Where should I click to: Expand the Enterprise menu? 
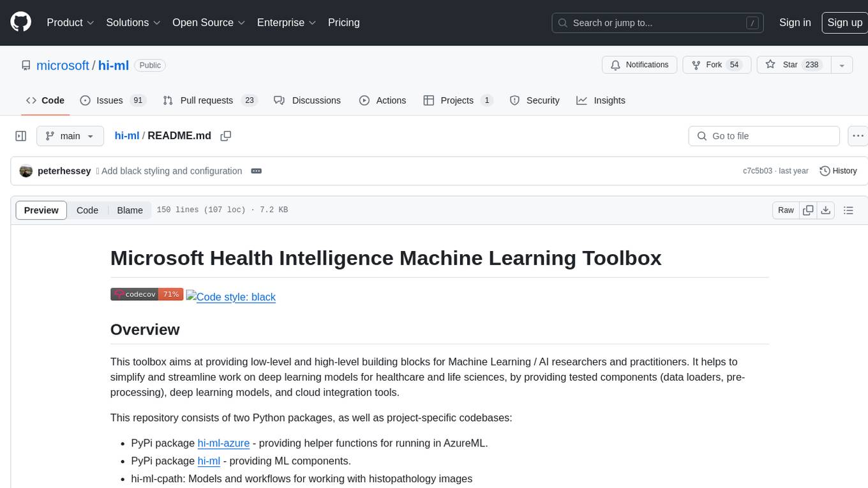click(287, 22)
